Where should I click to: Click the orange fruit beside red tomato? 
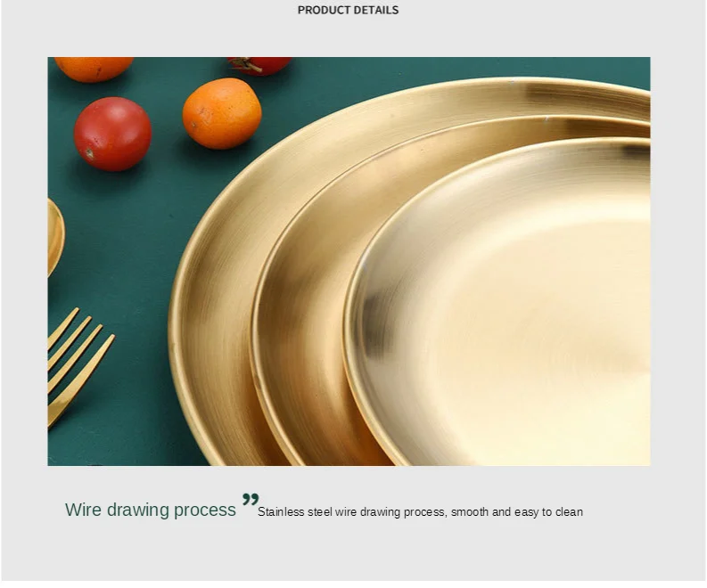pos(222,113)
